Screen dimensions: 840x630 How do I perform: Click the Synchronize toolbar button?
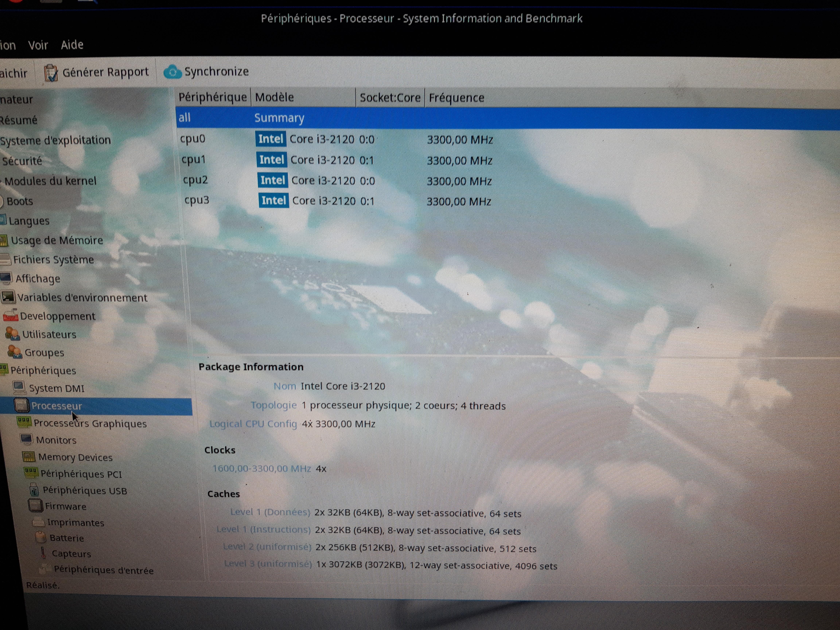pos(206,71)
